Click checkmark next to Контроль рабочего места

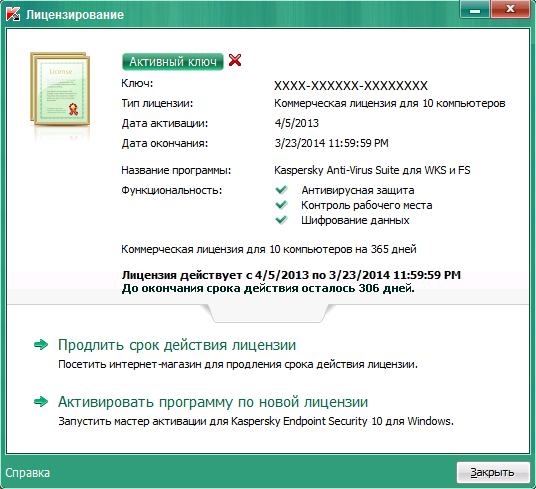point(282,205)
